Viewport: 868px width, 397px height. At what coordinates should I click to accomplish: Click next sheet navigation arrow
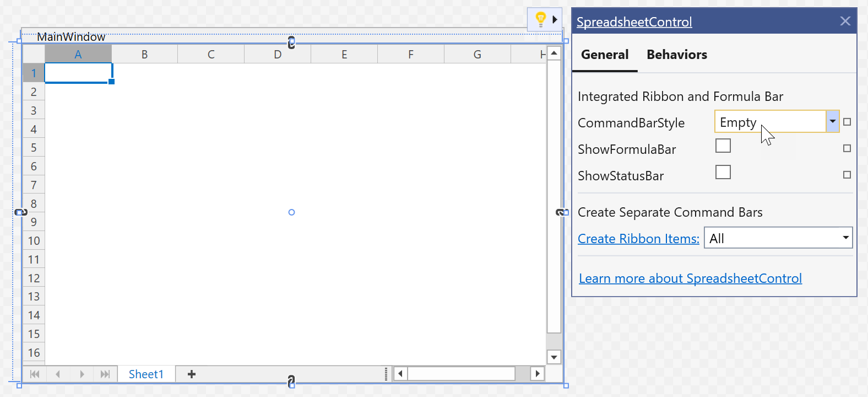(82, 374)
